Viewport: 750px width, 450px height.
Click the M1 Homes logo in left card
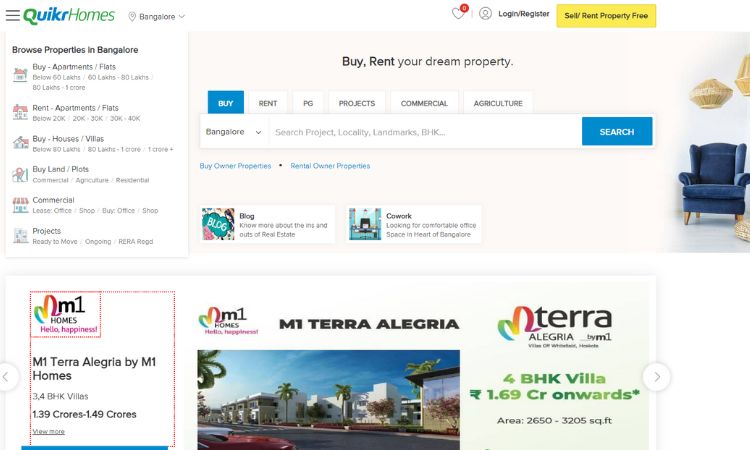point(66,315)
